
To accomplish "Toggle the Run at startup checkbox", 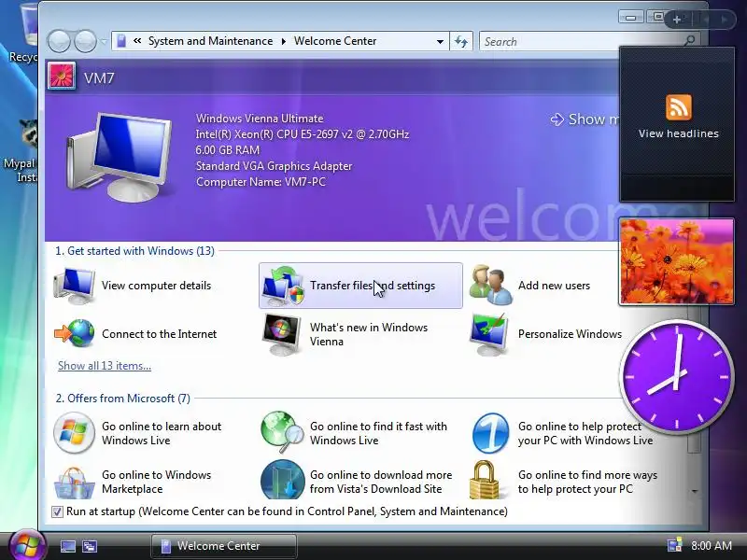I will pyautogui.click(x=57, y=511).
